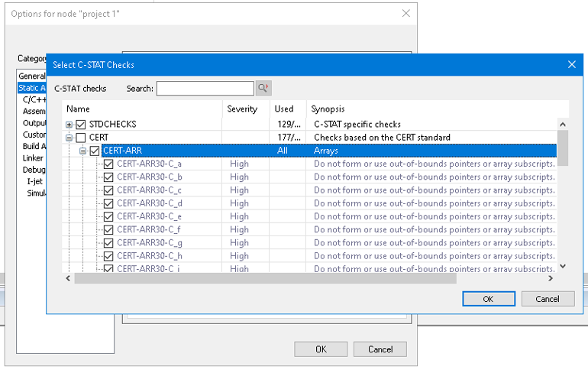This screenshot has width=588, height=370.
Task: Select the I-jet category item
Action: (x=34, y=181)
